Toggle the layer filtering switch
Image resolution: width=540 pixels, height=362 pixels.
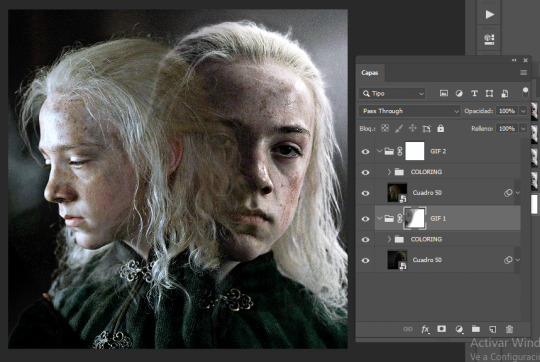click(x=525, y=92)
